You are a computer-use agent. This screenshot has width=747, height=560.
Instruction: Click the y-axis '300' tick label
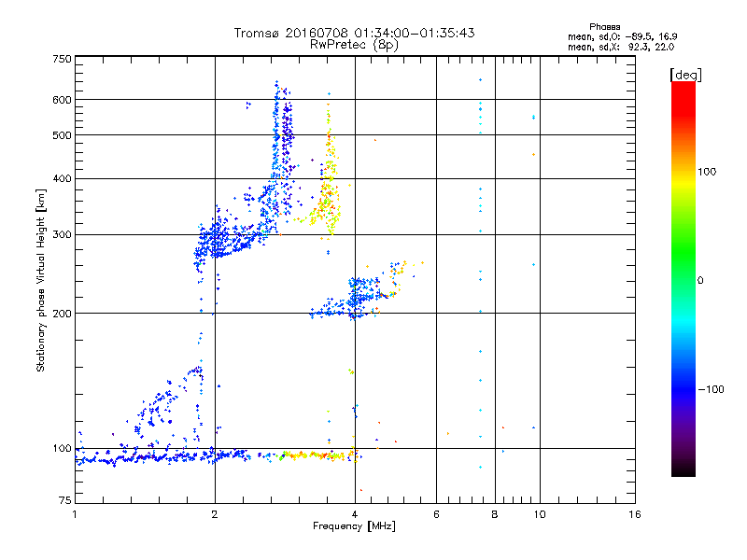click(62, 234)
